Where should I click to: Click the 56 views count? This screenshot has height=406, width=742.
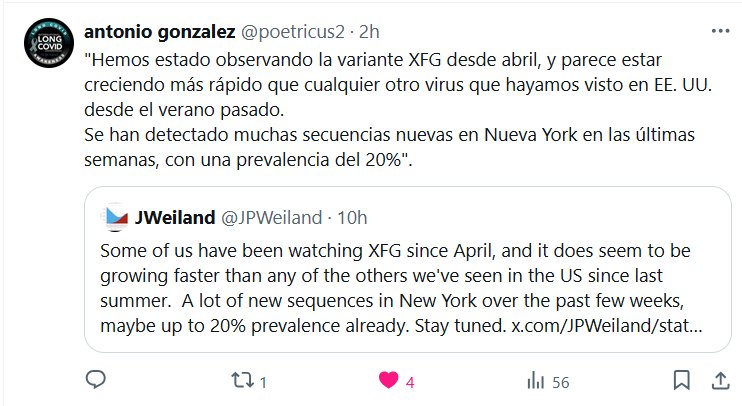560,381
